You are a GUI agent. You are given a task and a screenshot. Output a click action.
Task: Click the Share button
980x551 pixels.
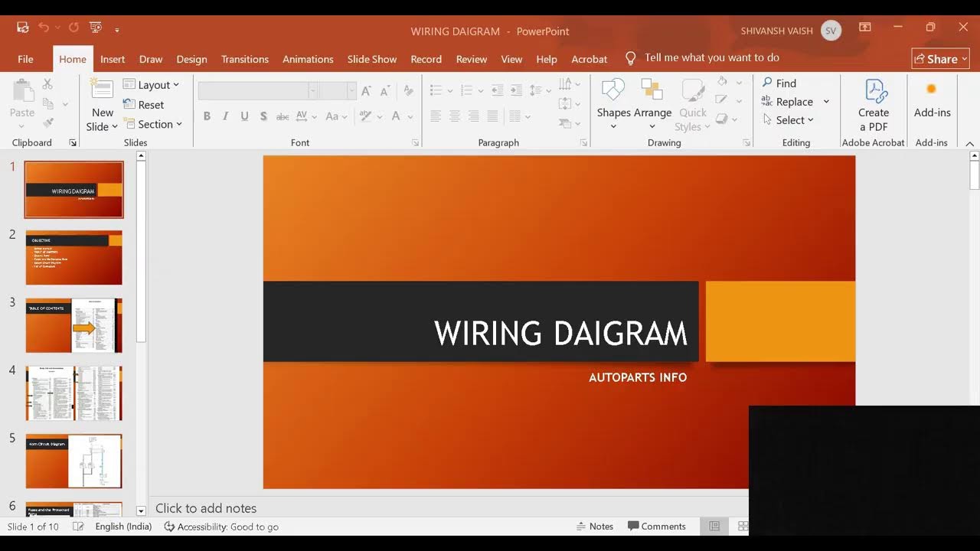(940, 59)
